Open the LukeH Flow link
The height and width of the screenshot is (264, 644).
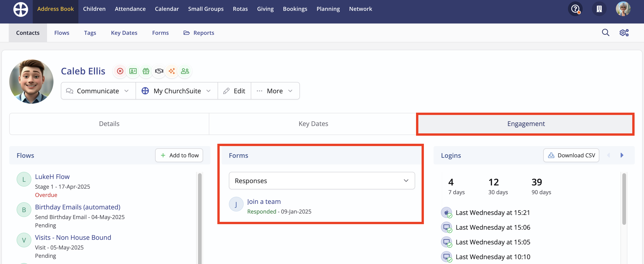52,177
